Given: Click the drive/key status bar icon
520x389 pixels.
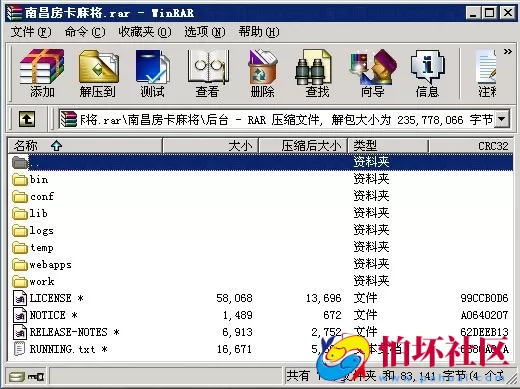Looking at the screenshot, I should coord(26,377).
